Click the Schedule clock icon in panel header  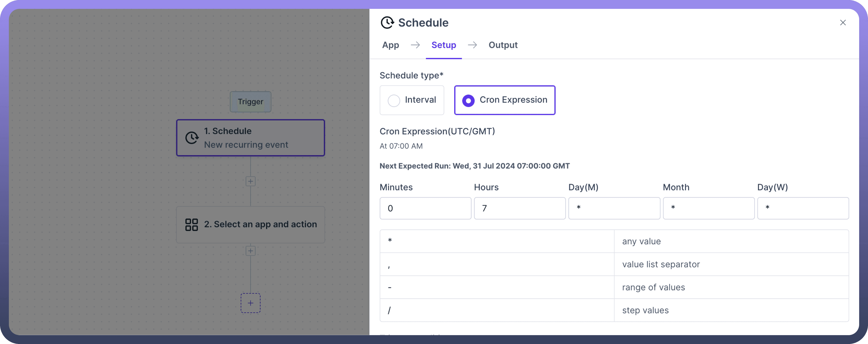(387, 23)
